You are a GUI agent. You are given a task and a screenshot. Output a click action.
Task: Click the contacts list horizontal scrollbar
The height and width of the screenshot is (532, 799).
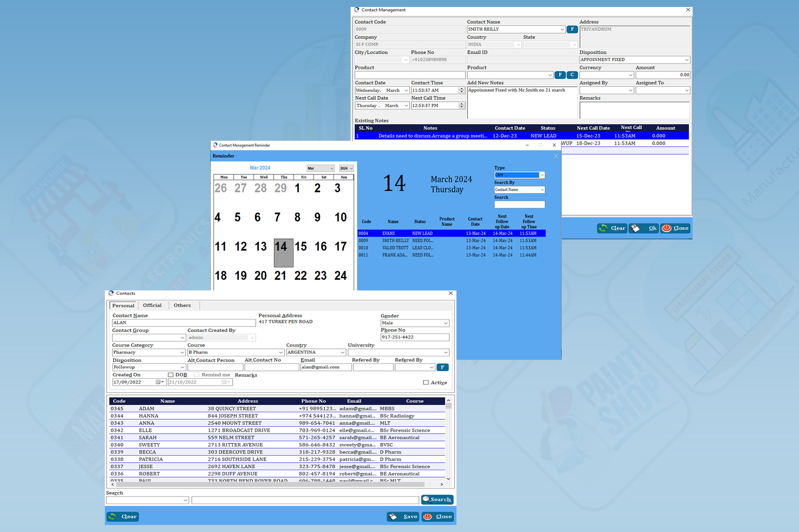click(x=270, y=484)
